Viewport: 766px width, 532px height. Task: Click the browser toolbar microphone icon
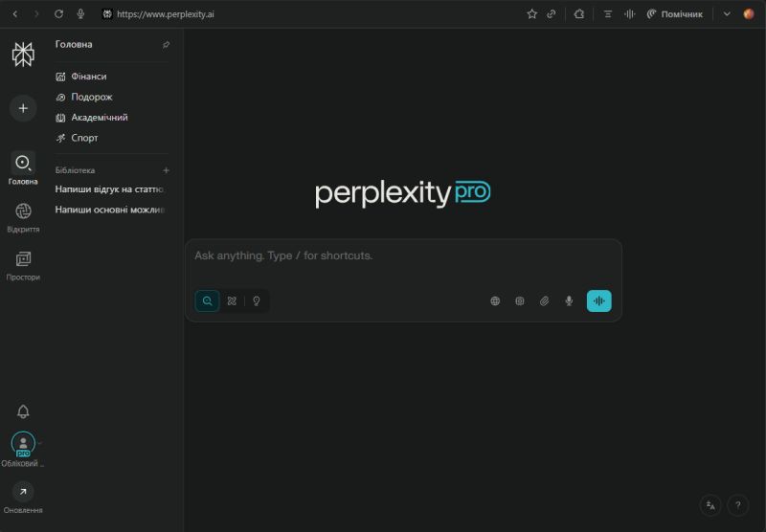coord(80,14)
